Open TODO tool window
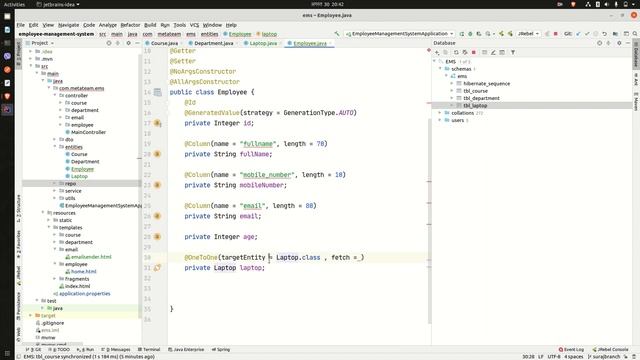 pyautogui.click(x=59, y=349)
